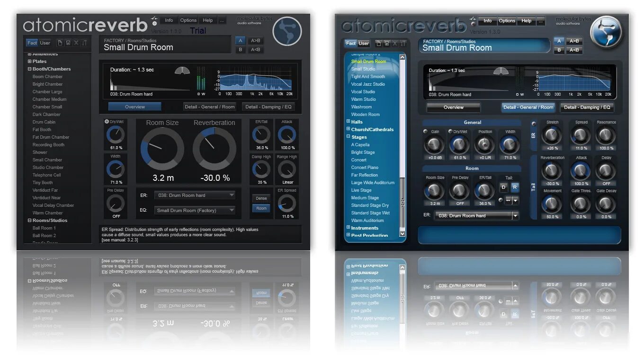Image resolution: width=644 pixels, height=355 pixels.
Task: Open Detail - Damping / EQ tab in left window
Action: 268,106
